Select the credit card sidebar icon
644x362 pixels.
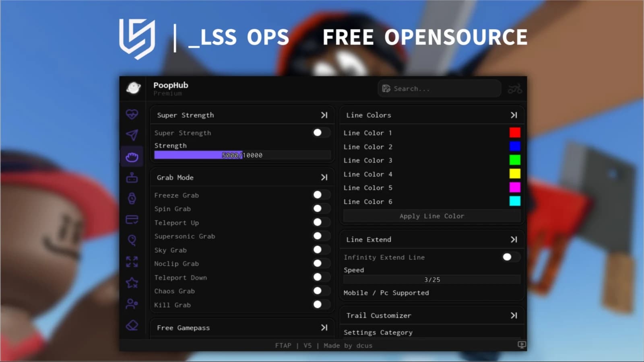pos(132,220)
